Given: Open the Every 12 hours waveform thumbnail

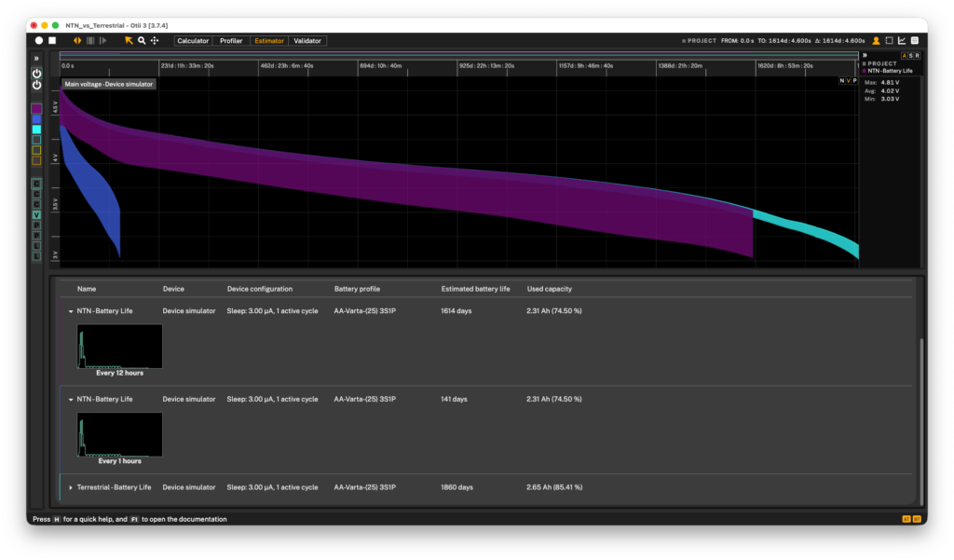Looking at the screenshot, I should (x=120, y=347).
